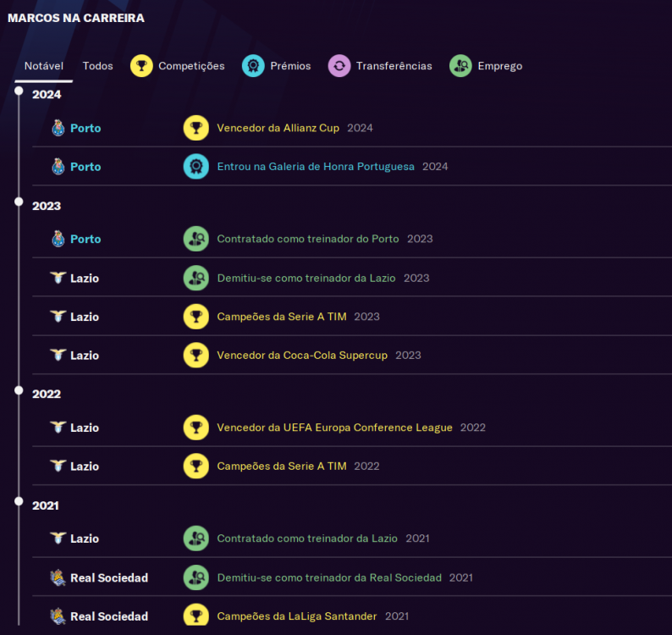Click 'Entrou na Galeria de Honra Portuguesa' text
This screenshot has width=672, height=635.
click(x=316, y=166)
